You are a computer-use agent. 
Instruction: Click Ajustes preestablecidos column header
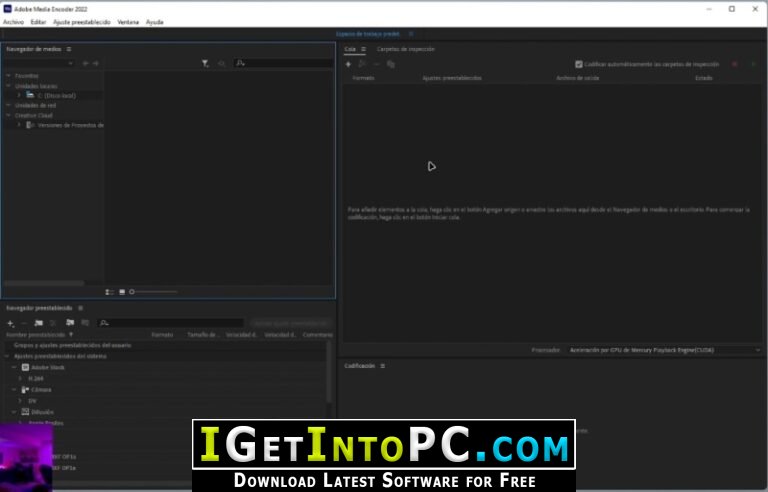pyautogui.click(x=452, y=78)
